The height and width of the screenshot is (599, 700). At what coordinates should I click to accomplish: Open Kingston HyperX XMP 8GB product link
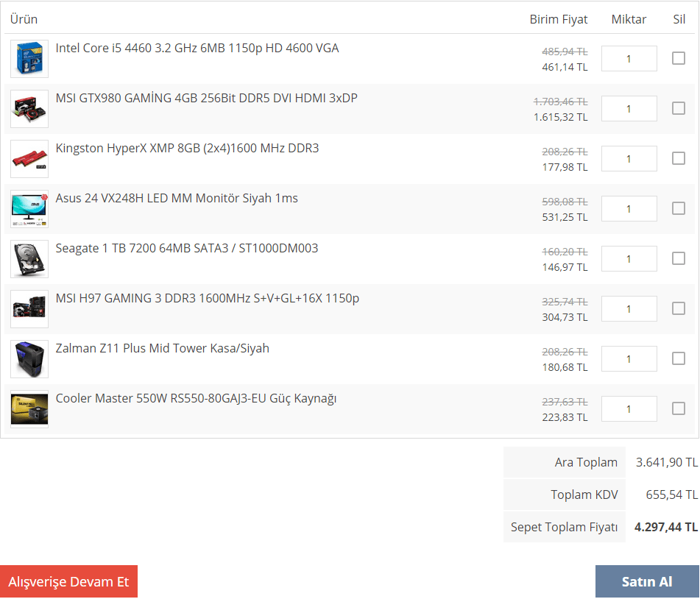tap(187, 148)
